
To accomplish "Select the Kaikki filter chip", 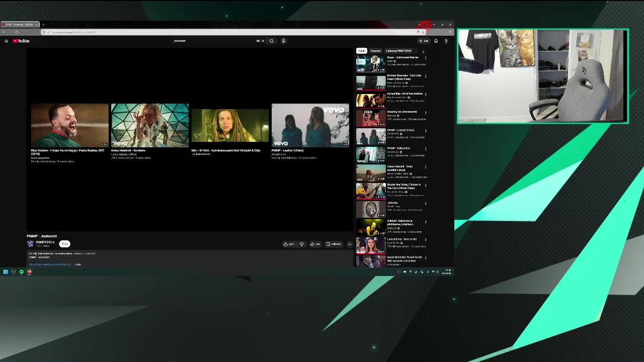I will click(x=361, y=51).
